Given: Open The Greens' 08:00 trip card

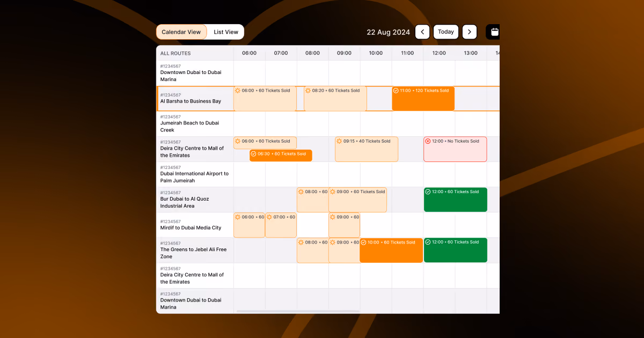Looking at the screenshot, I should [313, 250].
